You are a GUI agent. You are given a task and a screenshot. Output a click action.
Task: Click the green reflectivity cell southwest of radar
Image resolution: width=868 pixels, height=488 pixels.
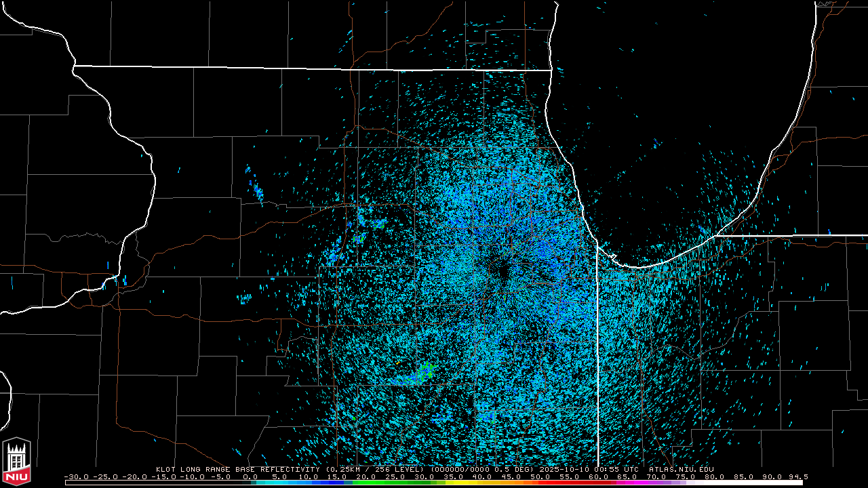pyautogui.click(x=426, y=369)
